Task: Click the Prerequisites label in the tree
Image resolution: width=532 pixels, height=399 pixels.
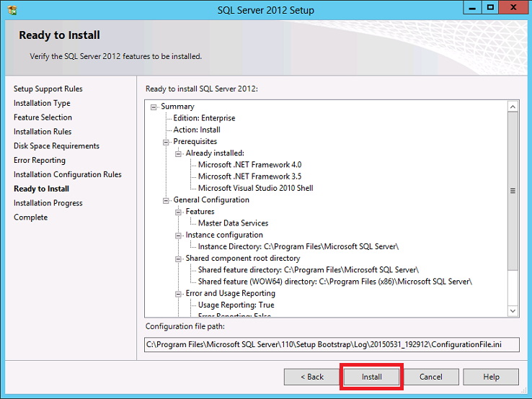Action: tap(195, 141)
